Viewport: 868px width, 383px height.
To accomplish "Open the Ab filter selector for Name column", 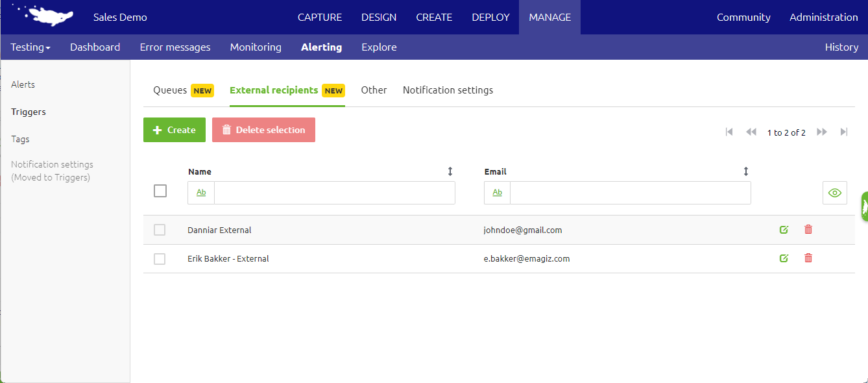I will (x=200, y=192).
